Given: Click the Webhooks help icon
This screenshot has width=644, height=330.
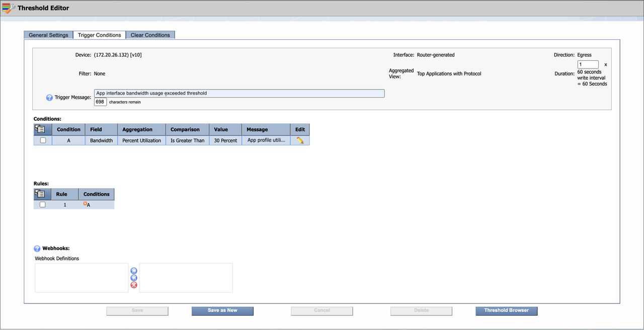Looking at the screenshot, I should tap(37, 249).
